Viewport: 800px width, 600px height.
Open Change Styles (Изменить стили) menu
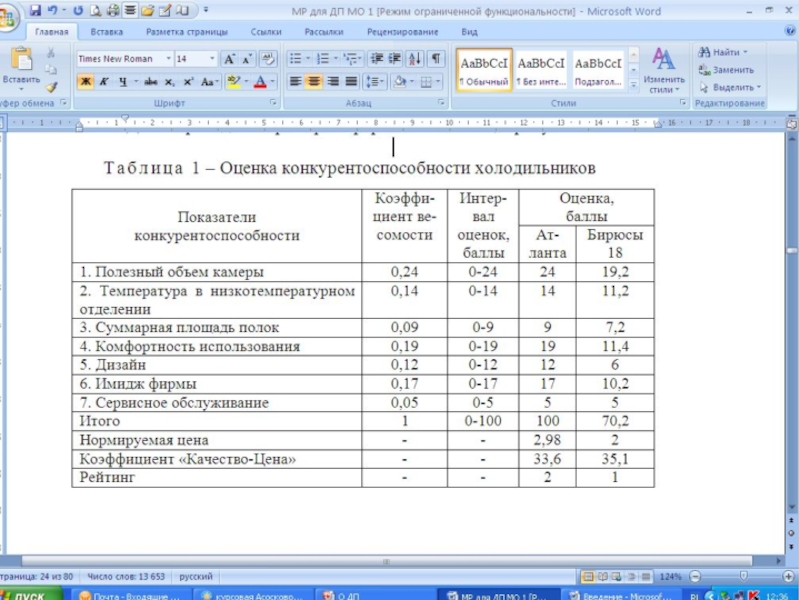click(663, 70)
